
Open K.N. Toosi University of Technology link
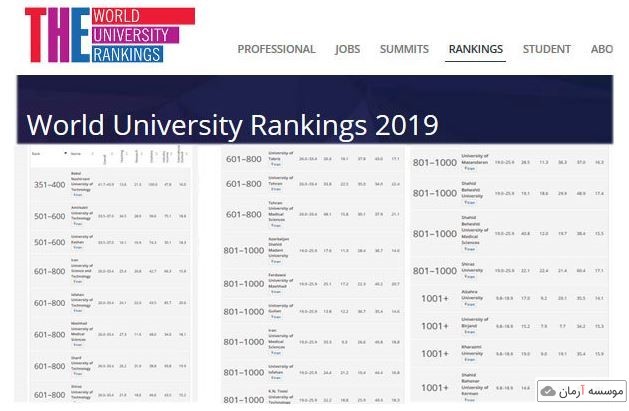[281, 396]
